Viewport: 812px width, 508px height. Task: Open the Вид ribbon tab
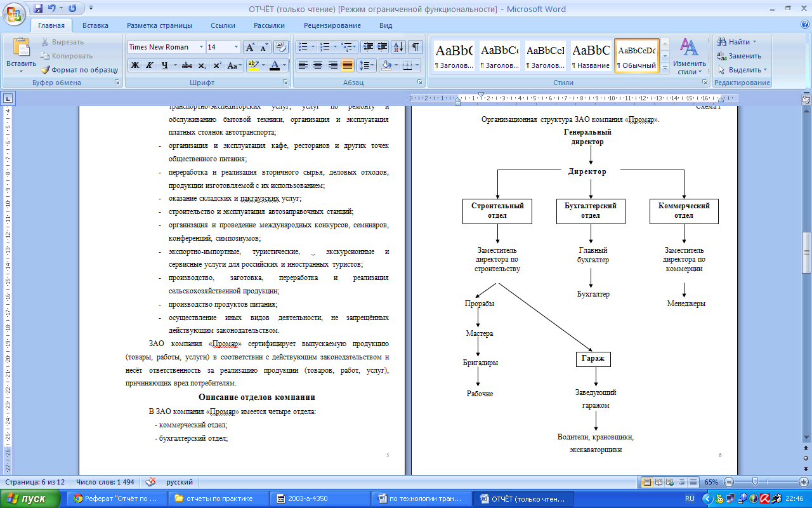click(x=386, y=25)
